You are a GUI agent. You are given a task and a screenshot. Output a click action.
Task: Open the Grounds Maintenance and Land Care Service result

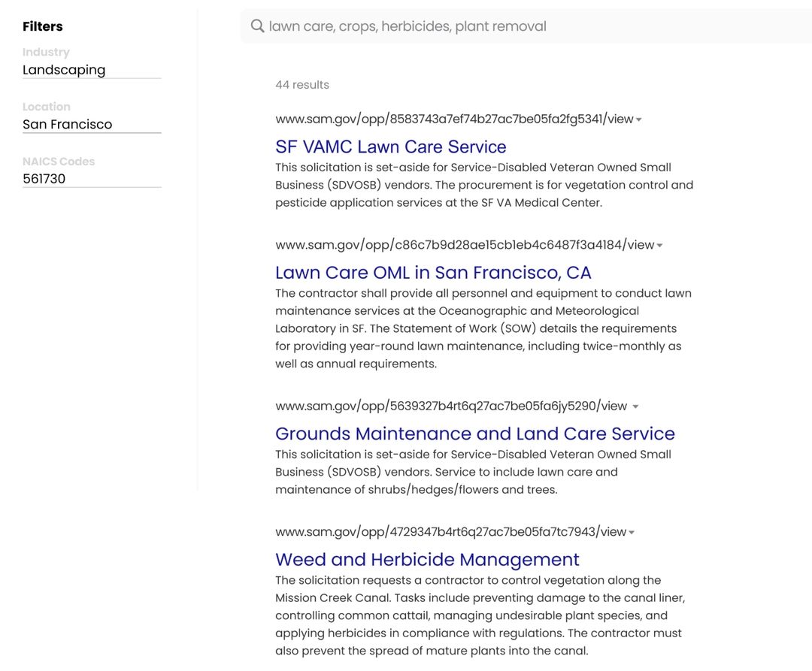pos(474,434)
